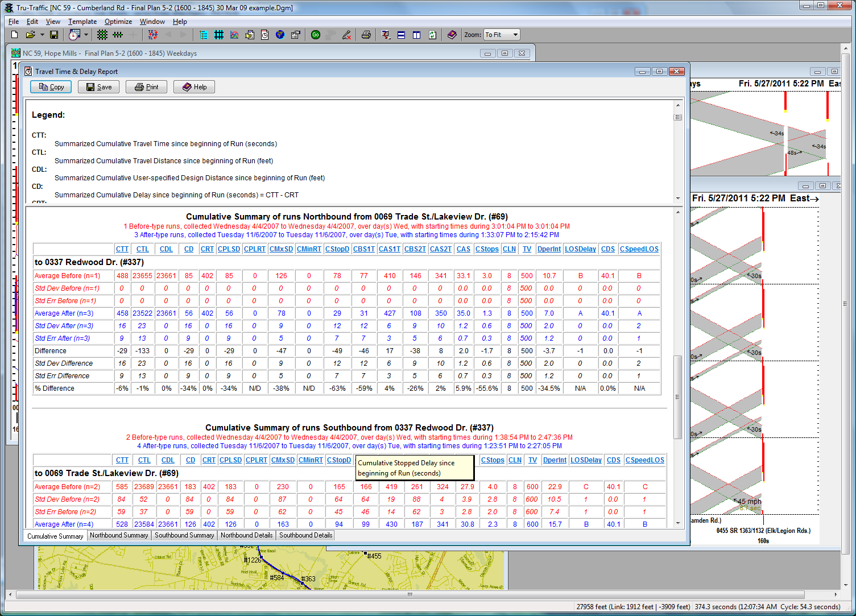Activate the refresh/update toolbar icon
This screenshot has height=616, width=856.
point(433,34)
